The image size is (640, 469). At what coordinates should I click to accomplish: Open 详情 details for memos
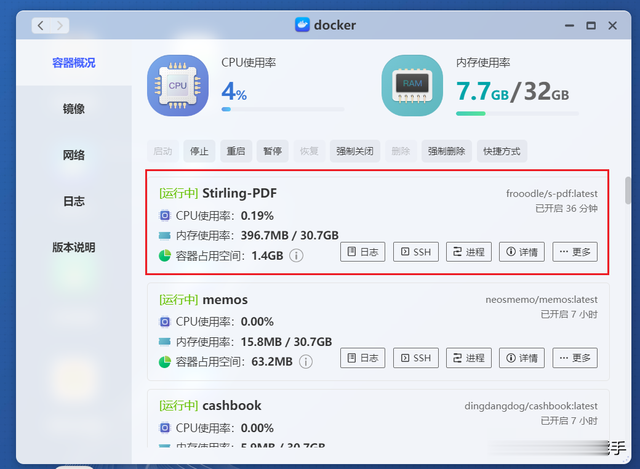tap(522, 358)
